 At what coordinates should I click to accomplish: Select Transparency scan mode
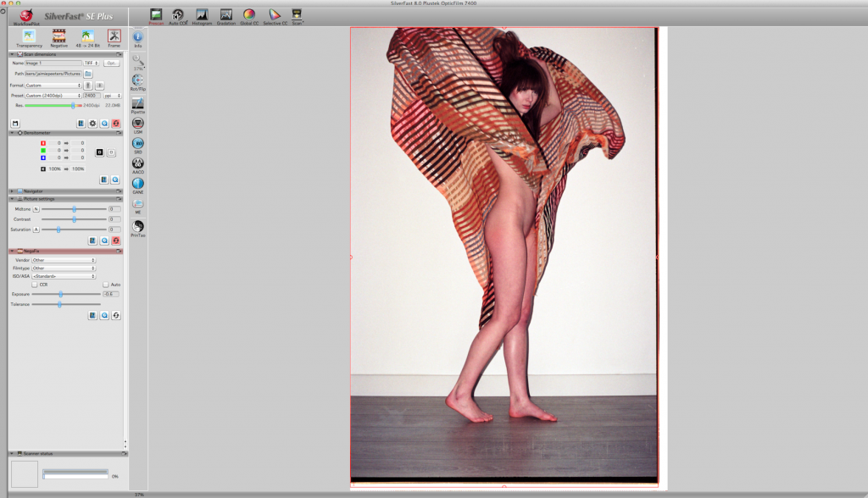click(x=29, y=38)
